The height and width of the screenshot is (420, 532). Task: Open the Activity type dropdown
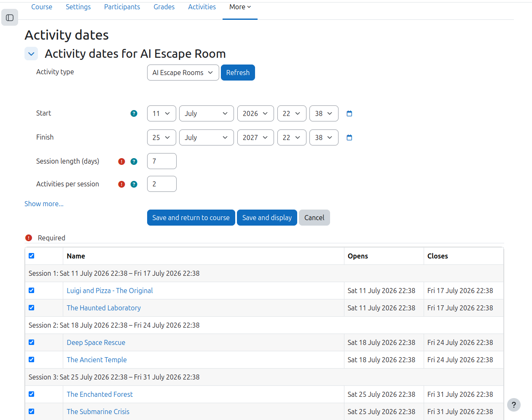(183, 73)
